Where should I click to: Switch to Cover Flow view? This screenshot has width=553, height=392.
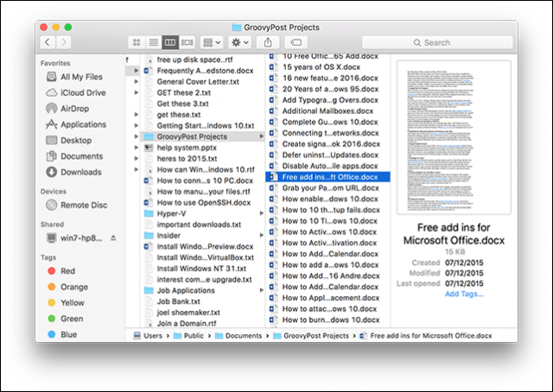[188, 42]
